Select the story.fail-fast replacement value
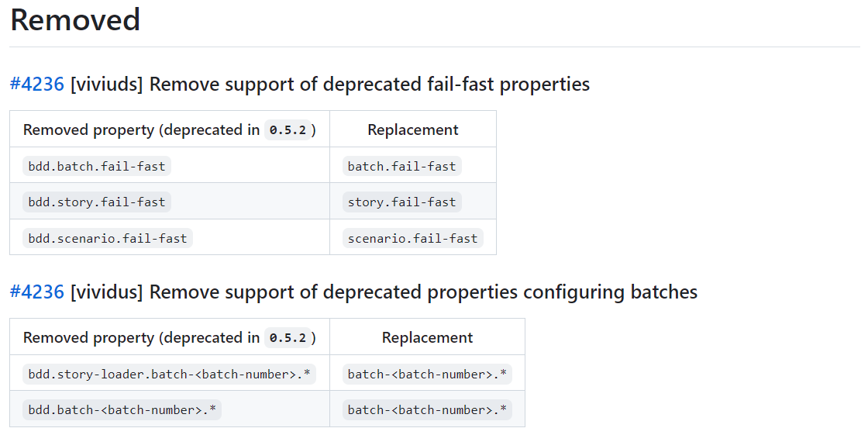The height and width of the screenshot is (435, 868). (x=401, y=202)
